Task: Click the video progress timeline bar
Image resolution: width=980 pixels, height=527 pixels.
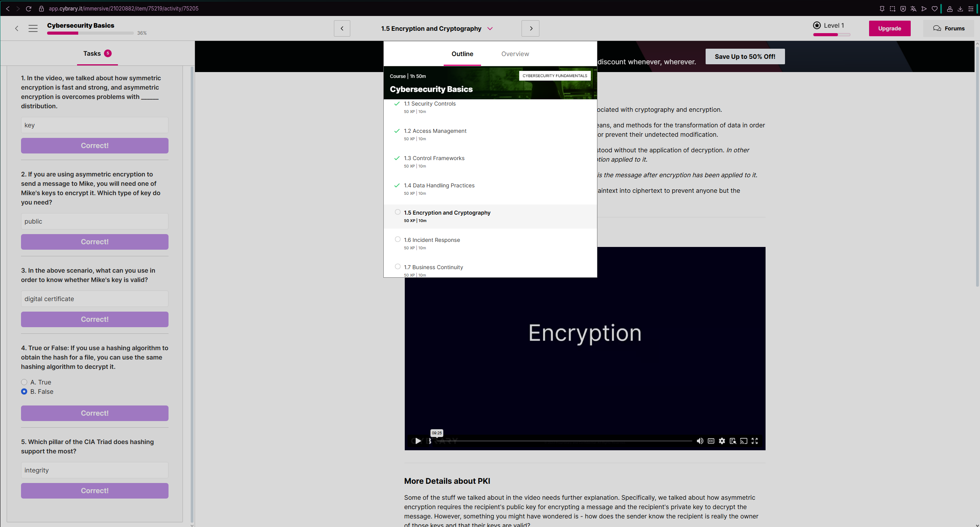Action: point(564,441)
